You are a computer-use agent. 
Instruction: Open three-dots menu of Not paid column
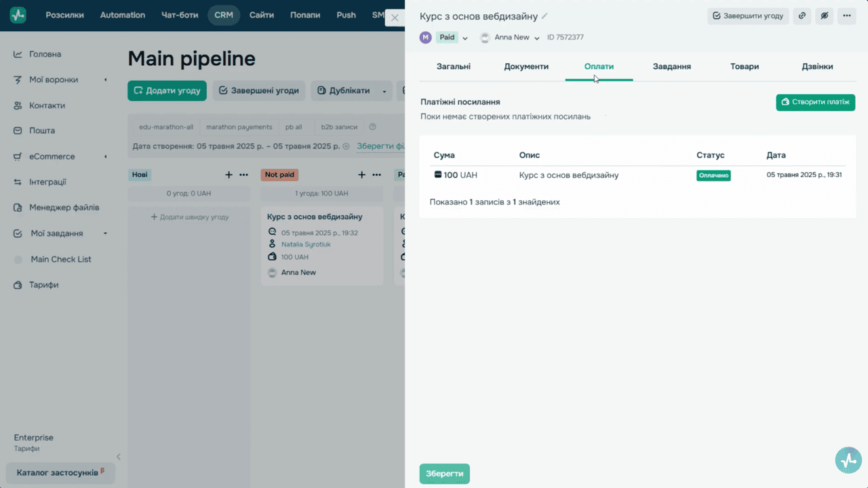376,174
